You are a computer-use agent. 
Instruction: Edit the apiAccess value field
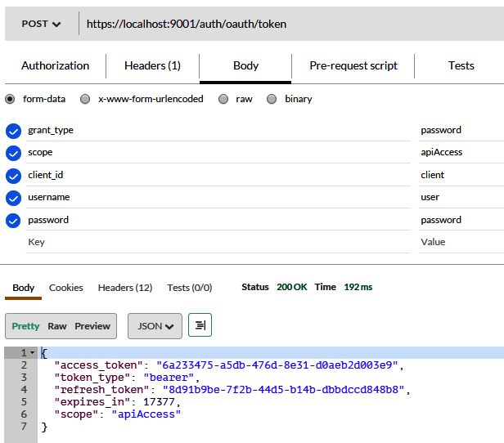(x=461, y=152)
